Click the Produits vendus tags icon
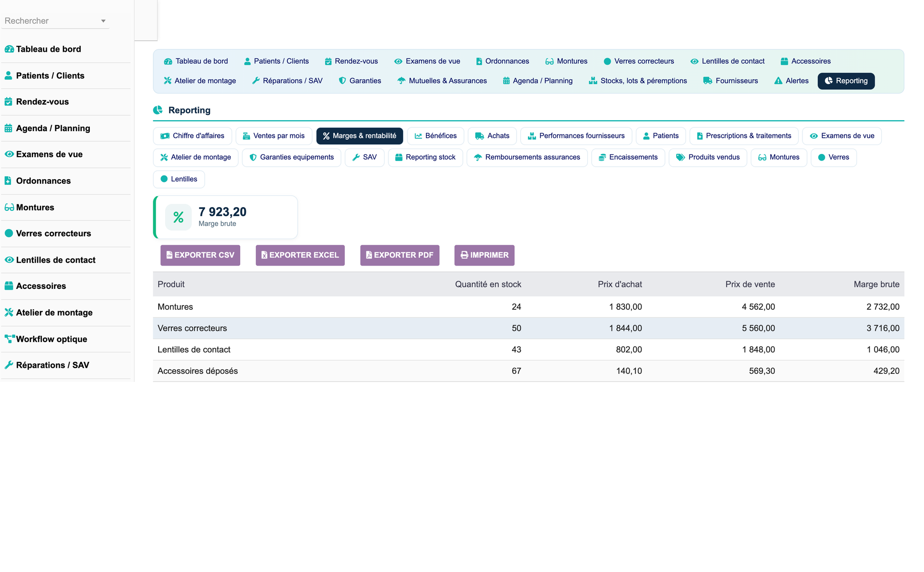The image size is (924, 572). pyautogui.click(x=680, y=157)
